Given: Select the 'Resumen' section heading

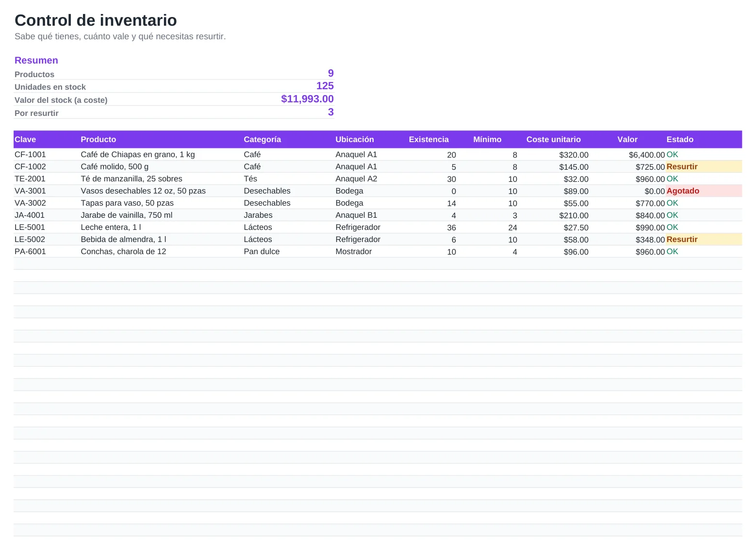Looking at the screenshot, I should click(x=36, y=60).
